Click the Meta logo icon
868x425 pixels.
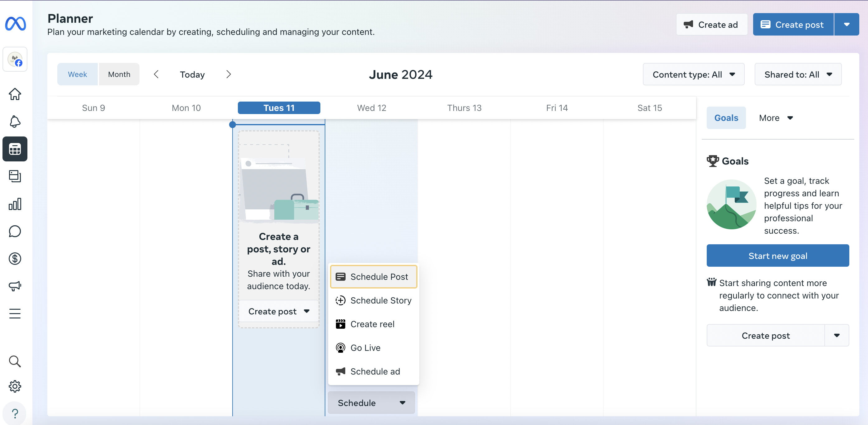tap(16, 24)
